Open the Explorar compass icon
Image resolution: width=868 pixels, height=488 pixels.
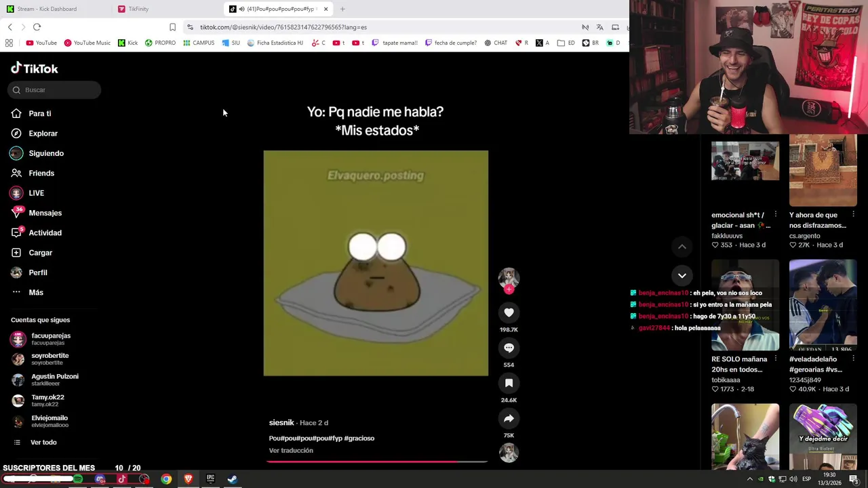tap(16, 134)
